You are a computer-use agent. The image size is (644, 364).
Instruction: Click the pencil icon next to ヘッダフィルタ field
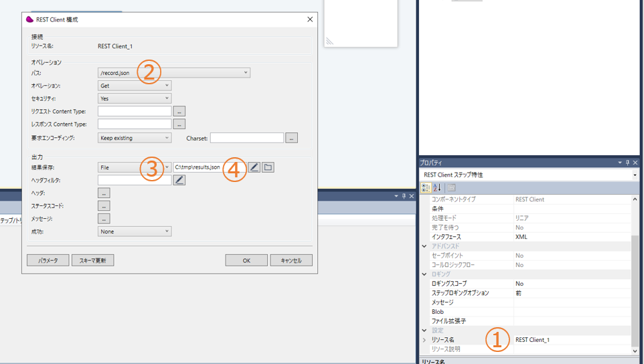click(x=179, y=180)
